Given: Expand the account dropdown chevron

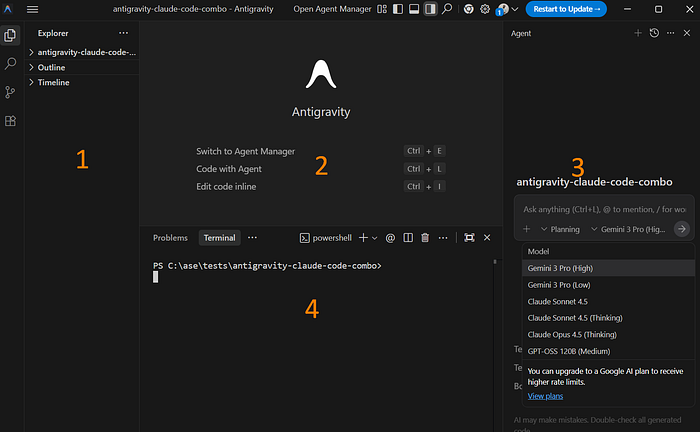Looking at the screenshot, I should coord(515,9).
